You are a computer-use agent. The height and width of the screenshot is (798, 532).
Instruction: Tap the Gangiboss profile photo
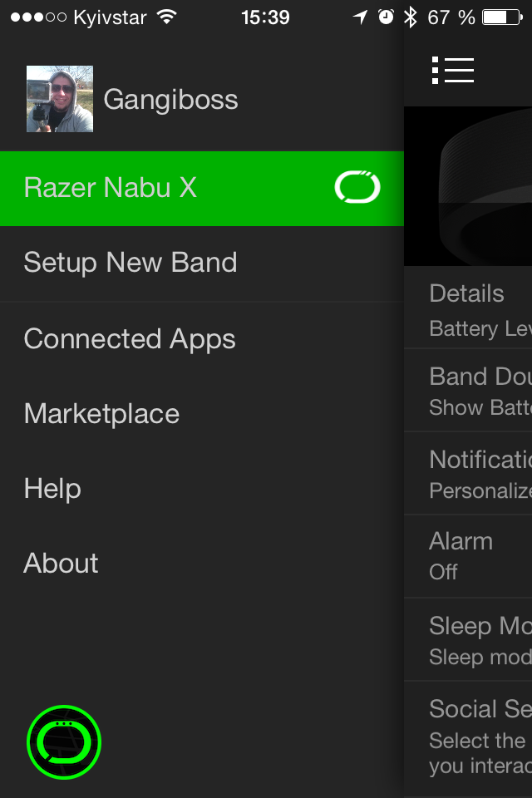(x=59, y=98)
